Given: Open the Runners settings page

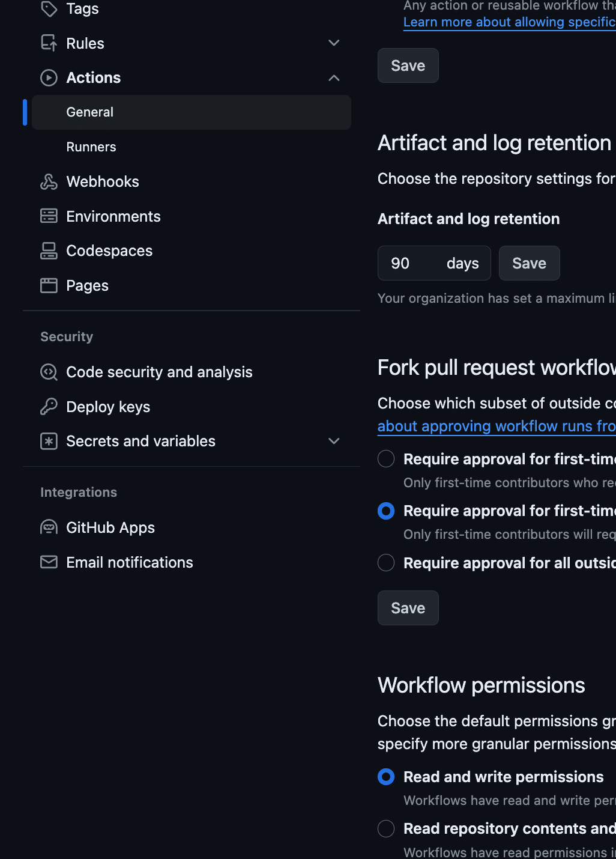Looking at the screenshot, I should click(x=91, y=147).
